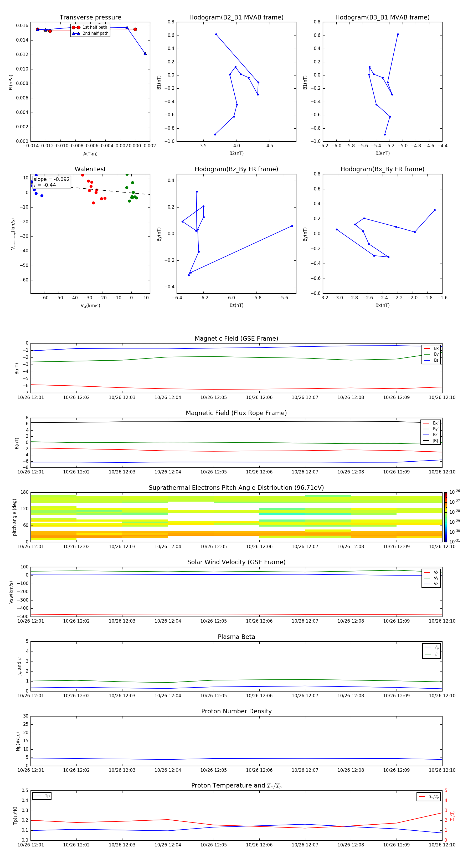Screen dimensions: 473x868
Task: Click the "B2(nT)" x-axis label
Action: (x=236, y=153)
